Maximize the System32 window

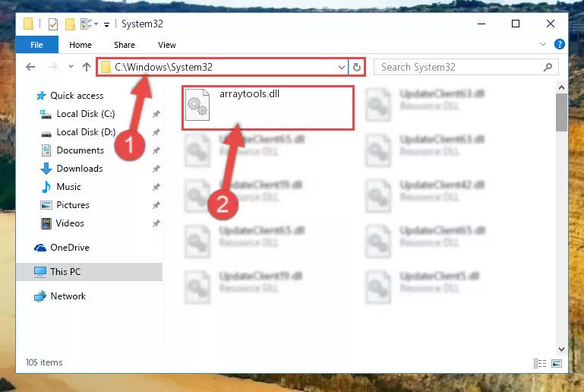point(516,24)
